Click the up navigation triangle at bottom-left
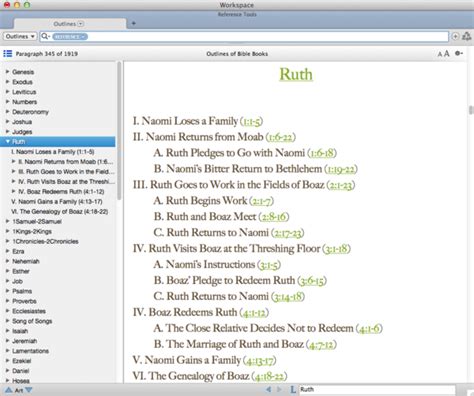 [x=8, y=390]
